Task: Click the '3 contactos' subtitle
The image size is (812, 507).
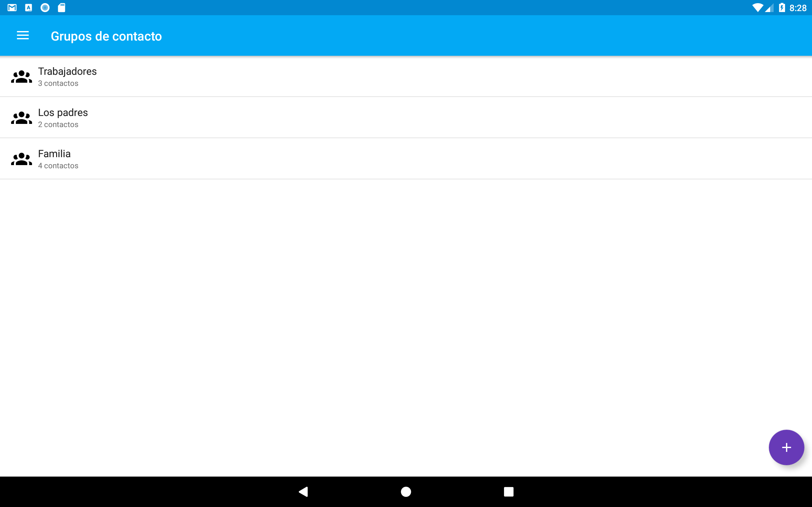Action: (x=58, y=83)
